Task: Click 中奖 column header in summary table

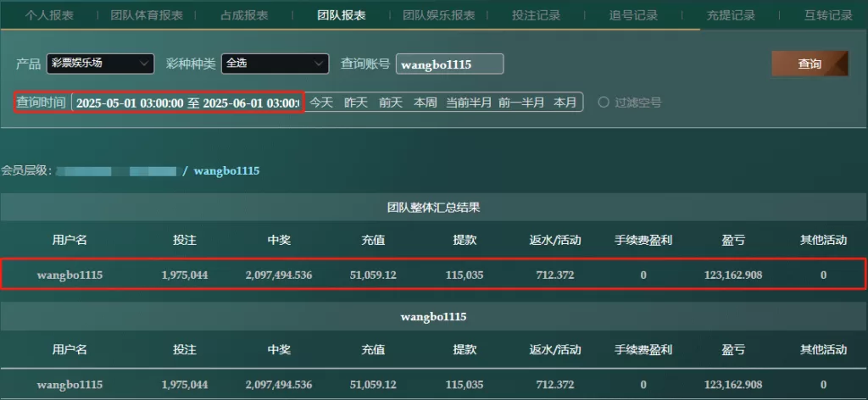Action: point(279,240)
